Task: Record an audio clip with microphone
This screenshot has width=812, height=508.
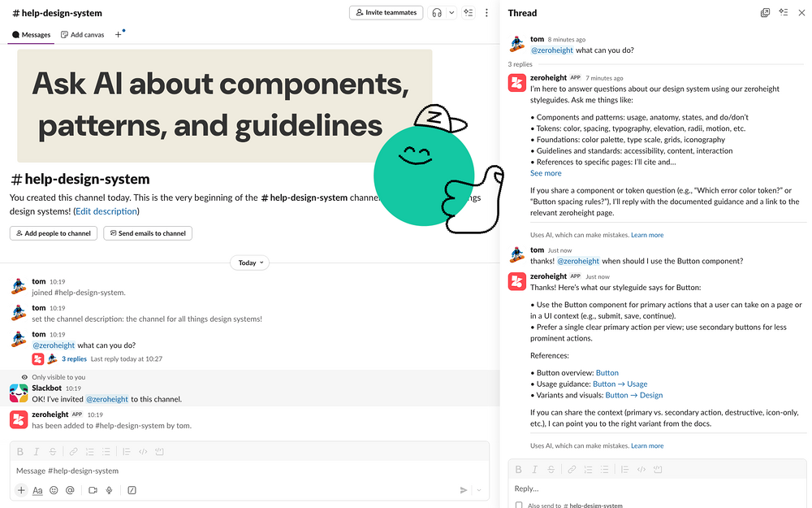Action: click(x=109, y=490)
